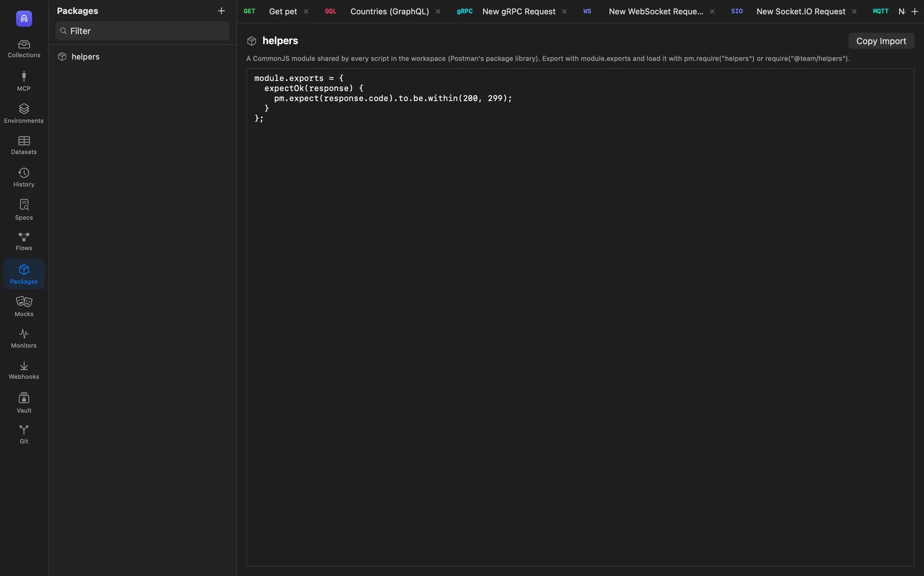This screenshot has width=924, height=576.
Task: Click the Packages panel heading
Action: pyautogui.click(x=78, y=11)
